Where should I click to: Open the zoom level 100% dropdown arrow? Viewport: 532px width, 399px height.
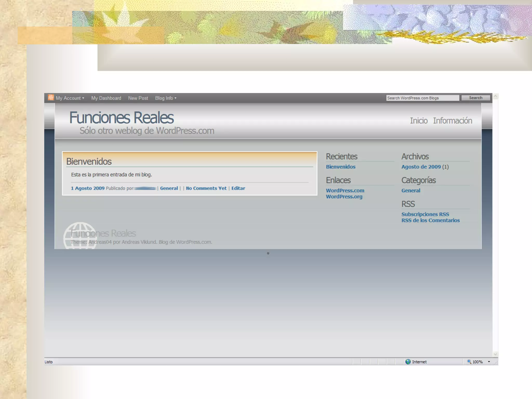489,362
